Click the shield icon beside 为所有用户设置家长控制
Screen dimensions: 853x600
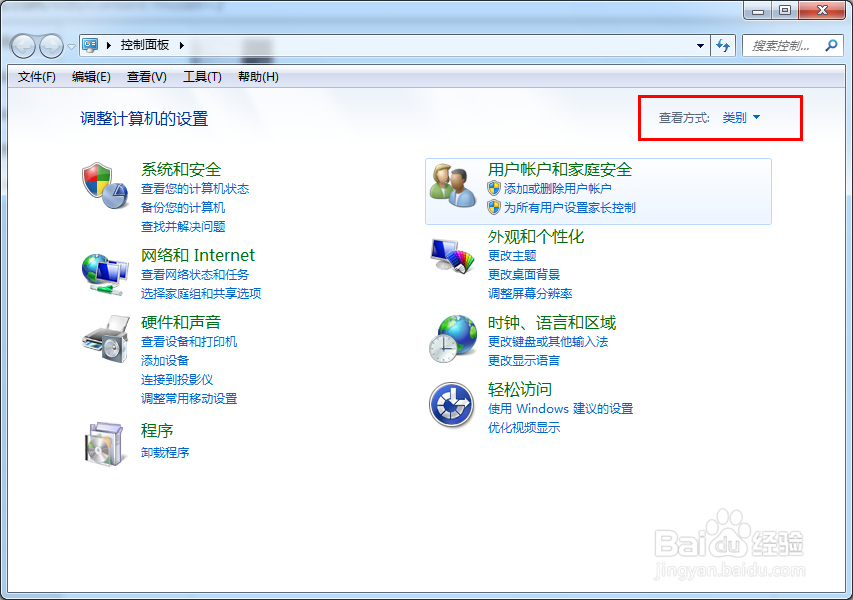tap(493, 207)
